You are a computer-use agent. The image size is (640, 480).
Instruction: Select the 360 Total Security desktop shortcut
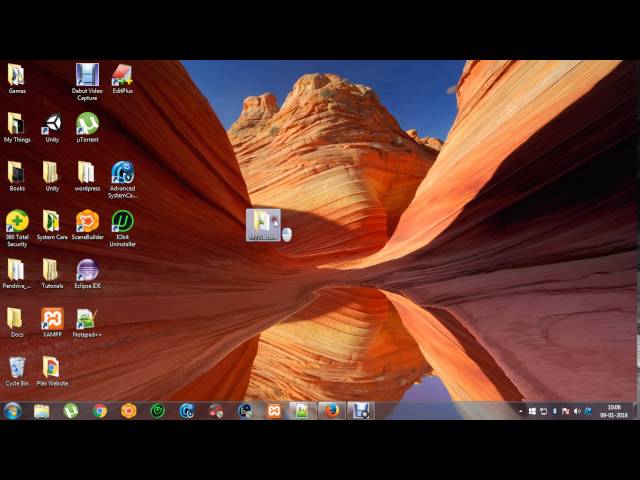coord(17,221)
